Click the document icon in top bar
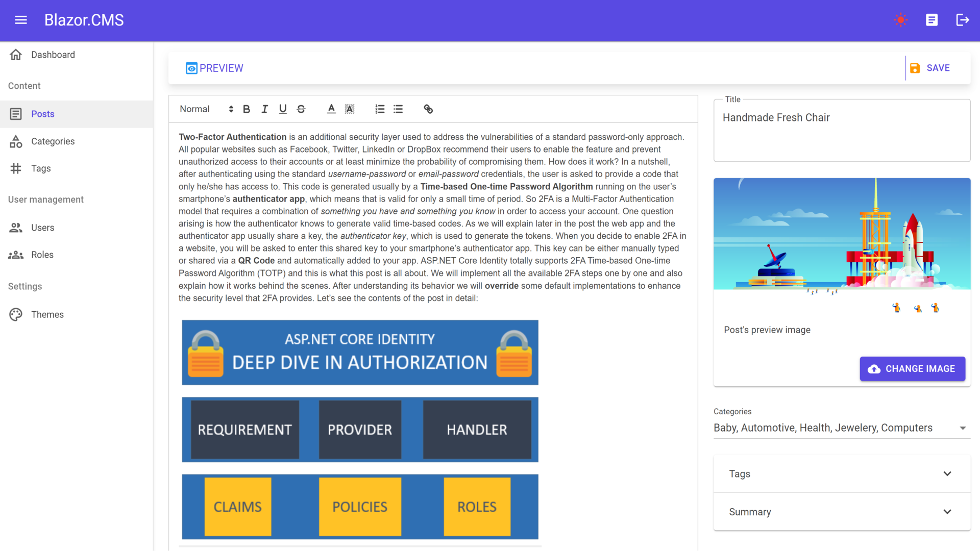Image resolution: width=980 pixels, height=551 pixels. pyautogui.click(x=932, y=20)
